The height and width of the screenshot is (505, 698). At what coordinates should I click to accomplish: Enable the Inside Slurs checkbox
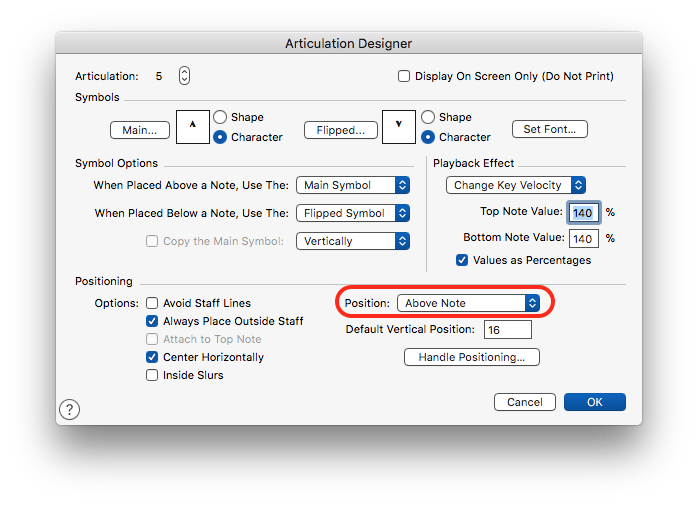click(153, 375)
